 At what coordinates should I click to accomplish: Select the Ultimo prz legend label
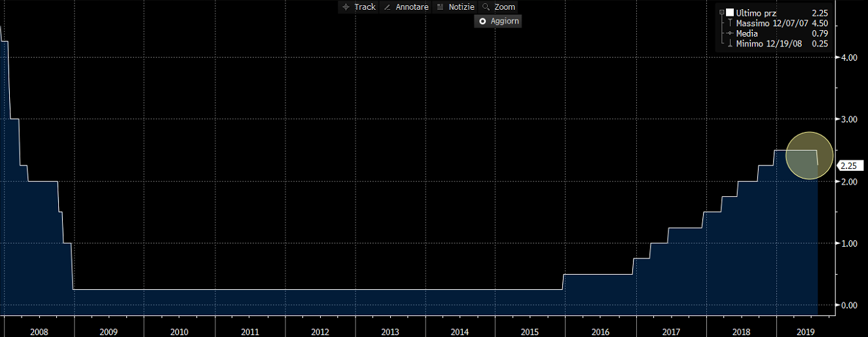756,13
